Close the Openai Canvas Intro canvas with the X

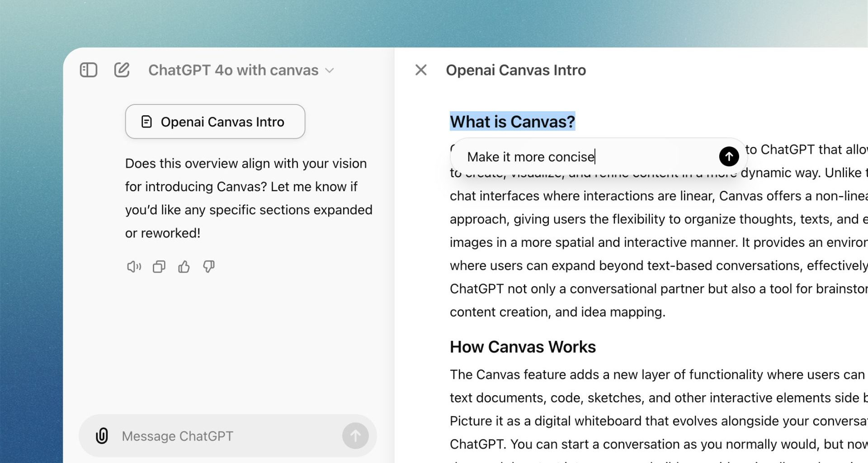tap(421, 70)
